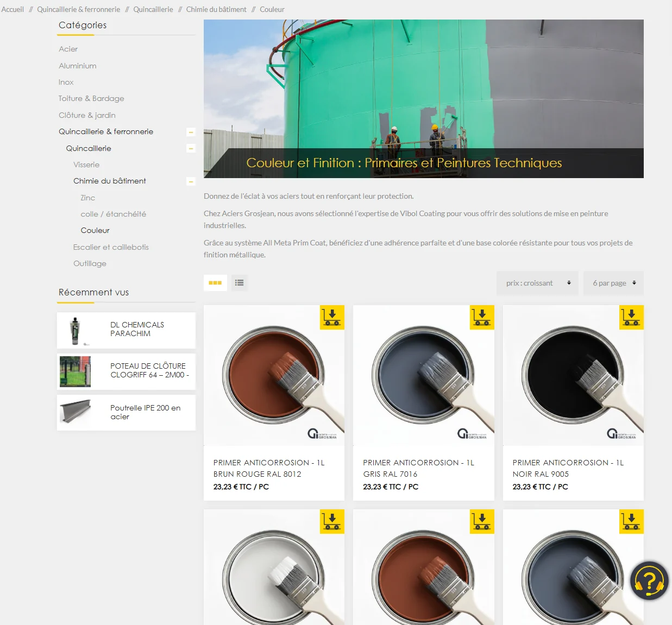Screen dimensions: 672x625
Task: Click DL Chemicals cartridge thumbnail
Action: pos(76,330)
